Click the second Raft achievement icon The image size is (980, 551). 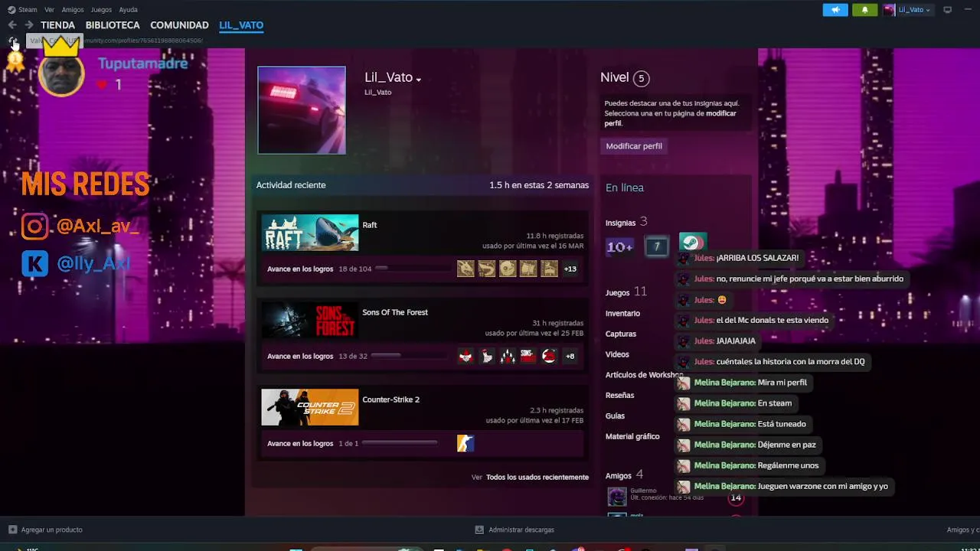coord(486,269)
